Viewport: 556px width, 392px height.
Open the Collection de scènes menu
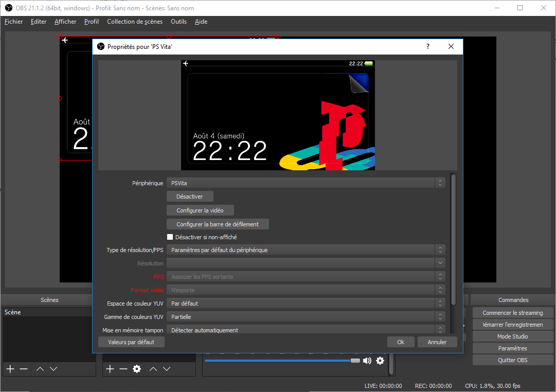(x=135, y=22)
